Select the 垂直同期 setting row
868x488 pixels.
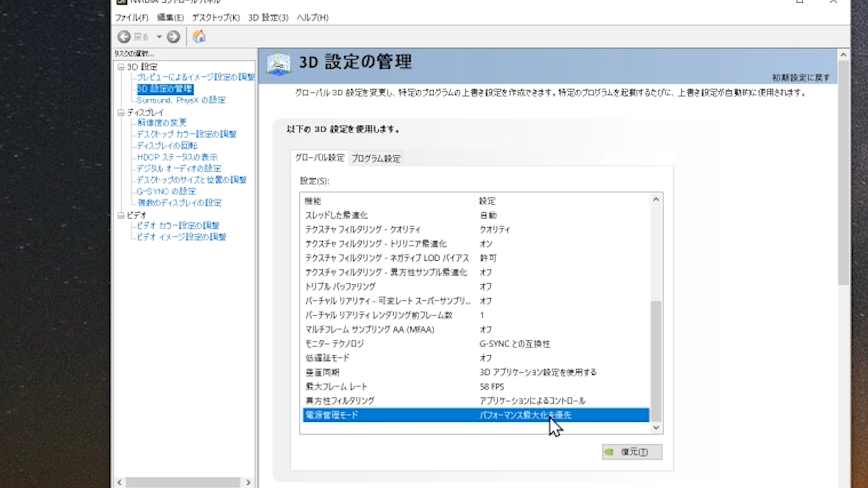tap(322, 372)
